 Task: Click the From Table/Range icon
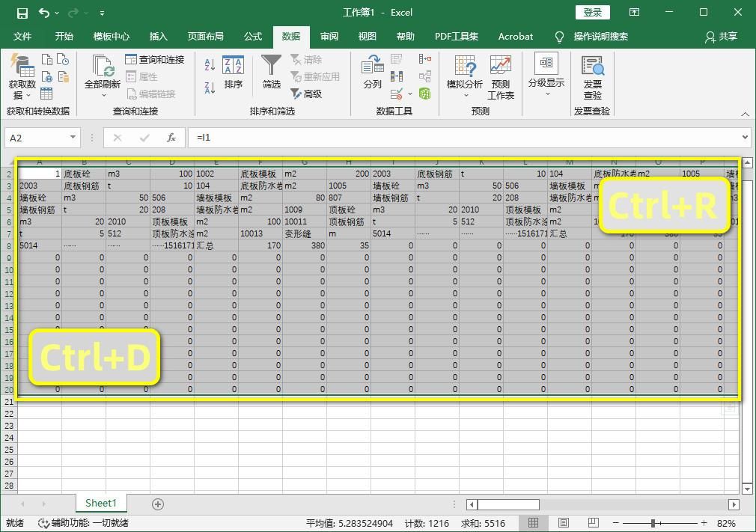click(x=46, y=94)
